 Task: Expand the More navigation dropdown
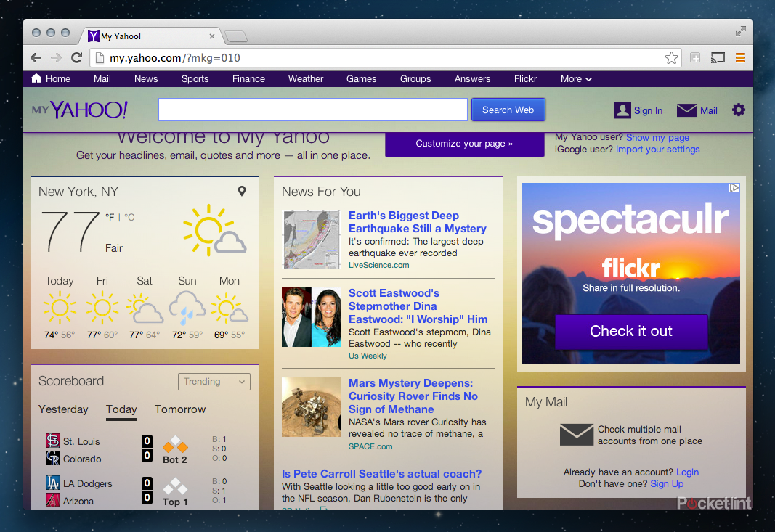point(575,78)
